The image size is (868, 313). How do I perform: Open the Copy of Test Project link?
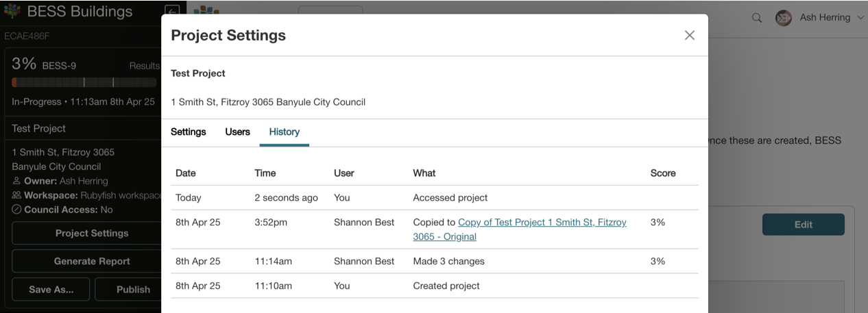(542, 223)
